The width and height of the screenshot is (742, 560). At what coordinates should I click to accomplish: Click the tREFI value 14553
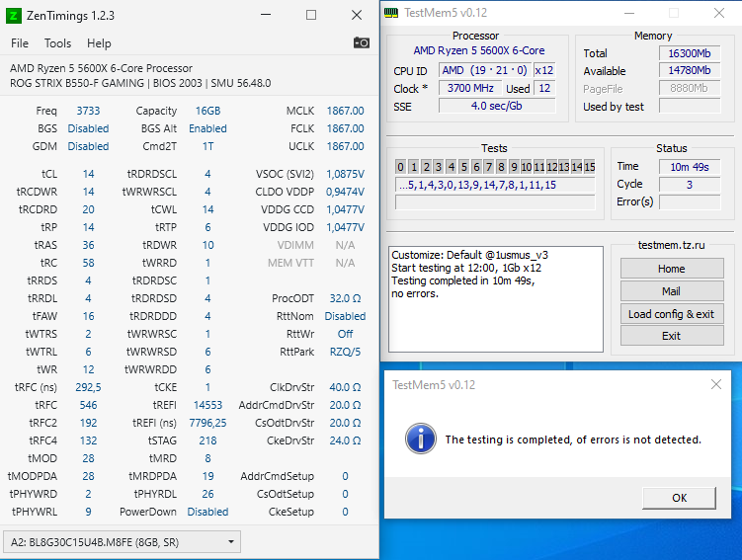tap(207, 405)
